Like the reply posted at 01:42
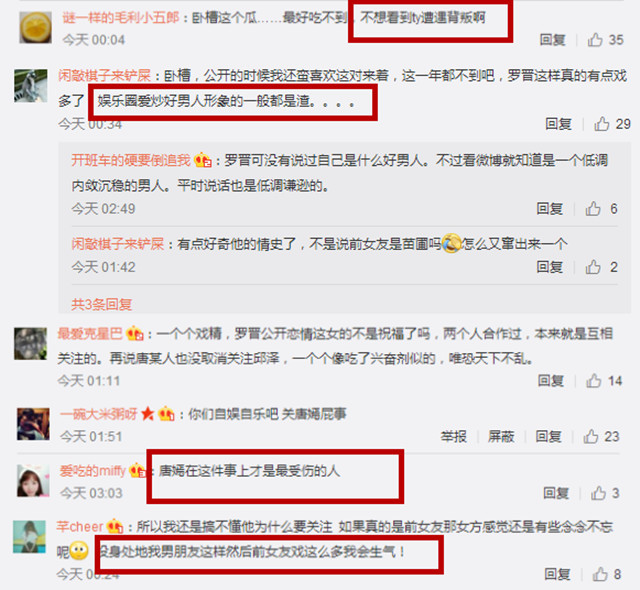This screenshot has height=590, width=640. (x=593, y=267)
